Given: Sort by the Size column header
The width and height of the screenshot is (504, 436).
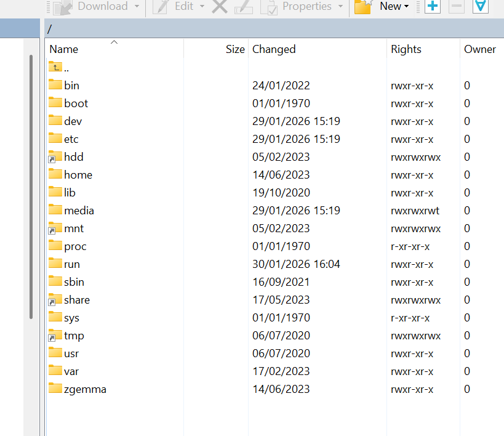Looking at the screenshot, I should [216, 49].
